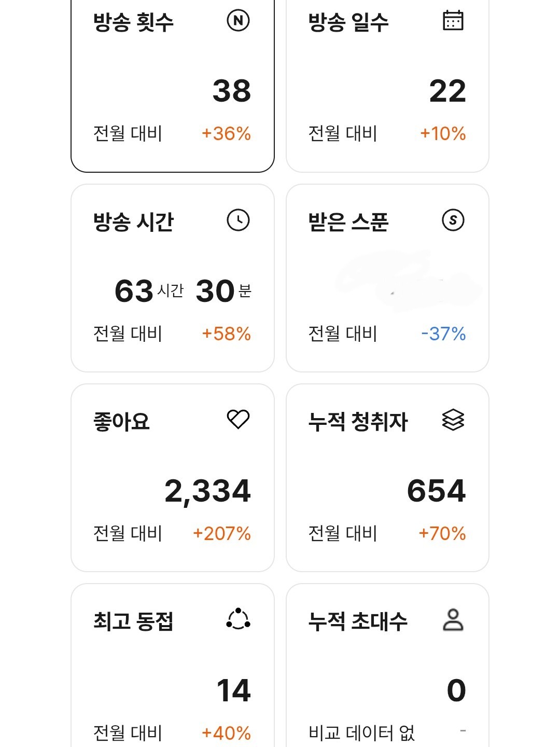Viewport: 560px width, 747px height.
Task: Click the +36% change on 방송 횟수
Action: [x=226, y=134]
